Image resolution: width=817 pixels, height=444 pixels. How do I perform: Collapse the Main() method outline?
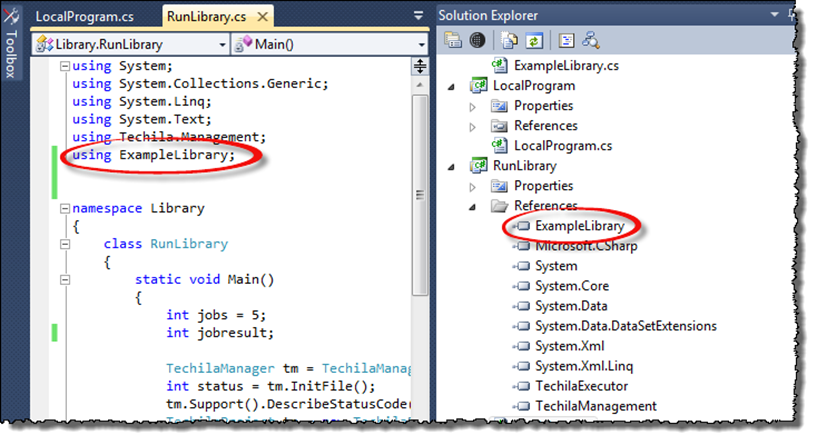click(x=128, y=280)
